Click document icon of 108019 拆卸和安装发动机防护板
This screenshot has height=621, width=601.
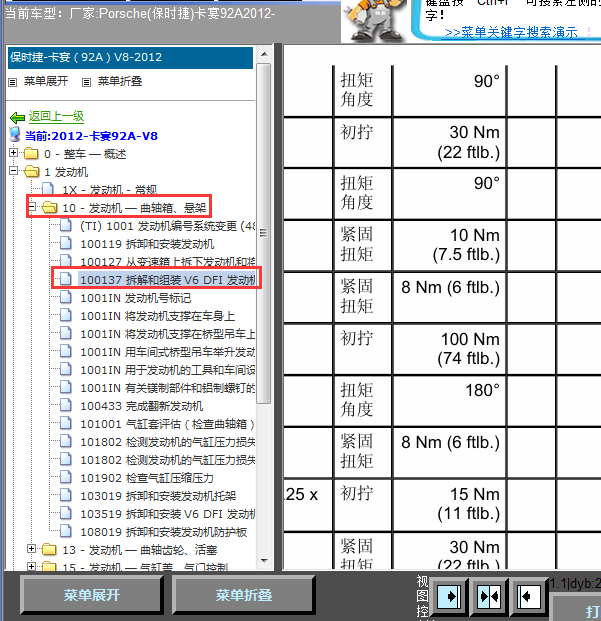pos(66,531)
